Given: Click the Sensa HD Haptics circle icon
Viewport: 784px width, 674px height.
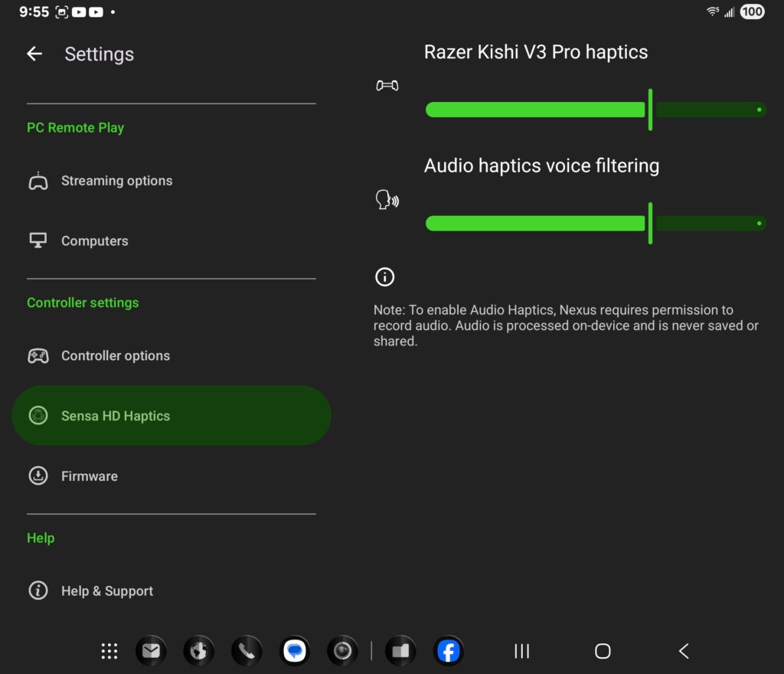Looking at the screenshot, I should click(x=38, y=415).
